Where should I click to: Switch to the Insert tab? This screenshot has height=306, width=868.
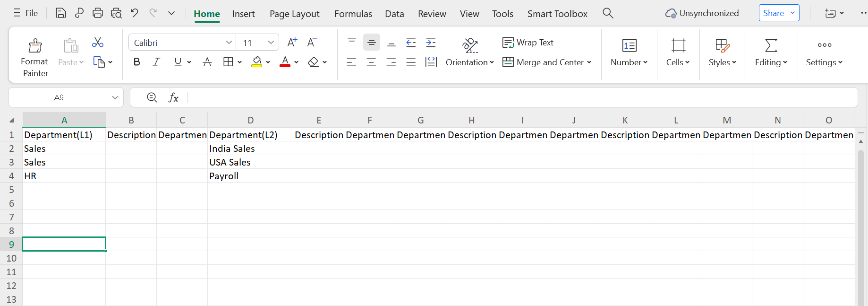click(x=244, y=14)
